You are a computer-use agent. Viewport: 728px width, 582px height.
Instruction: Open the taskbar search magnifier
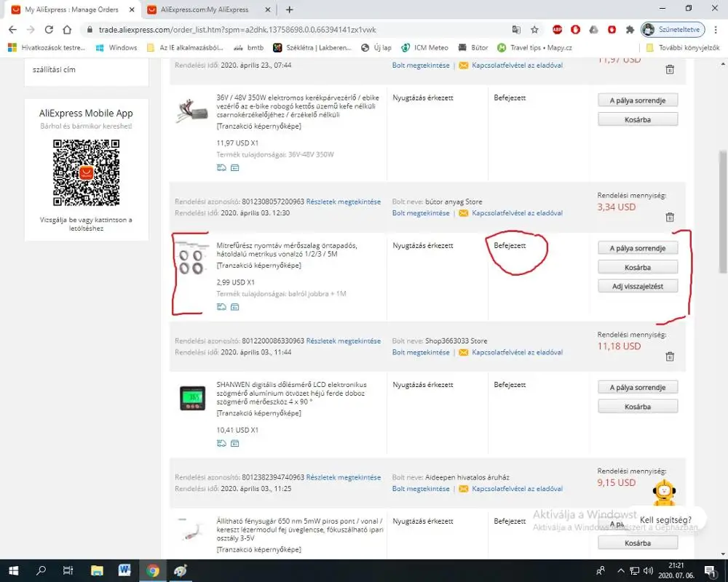coord(41,570)
